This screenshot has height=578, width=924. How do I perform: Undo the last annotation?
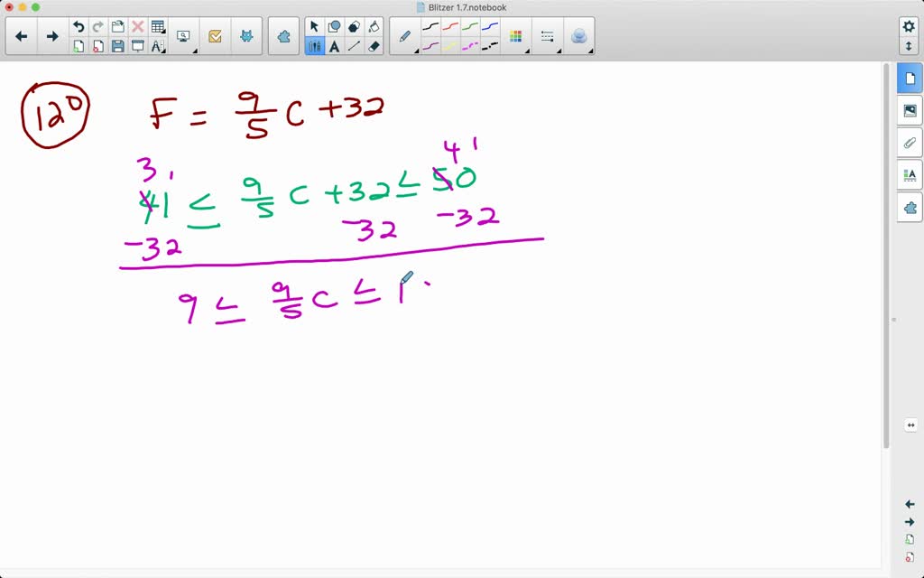coord(79,25)
